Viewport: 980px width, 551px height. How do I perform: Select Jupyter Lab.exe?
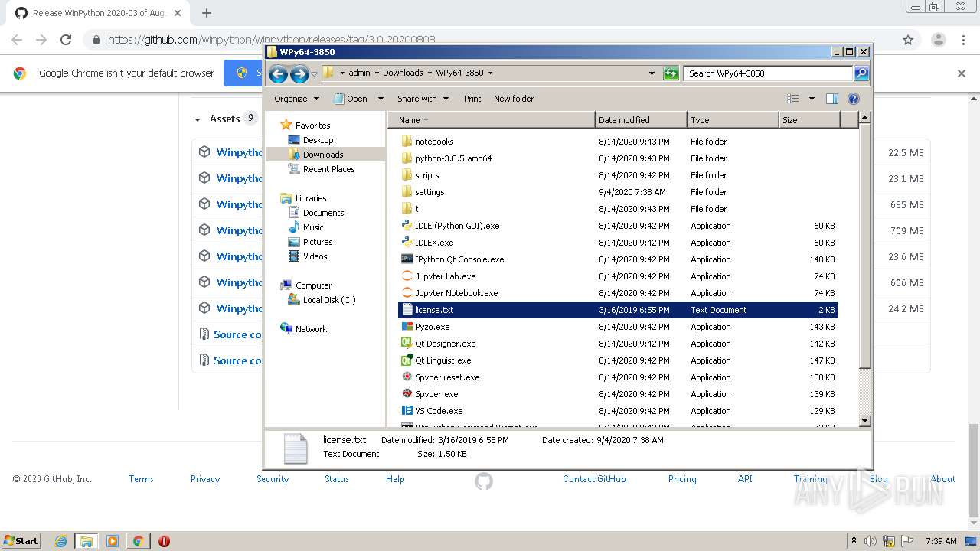445,276
